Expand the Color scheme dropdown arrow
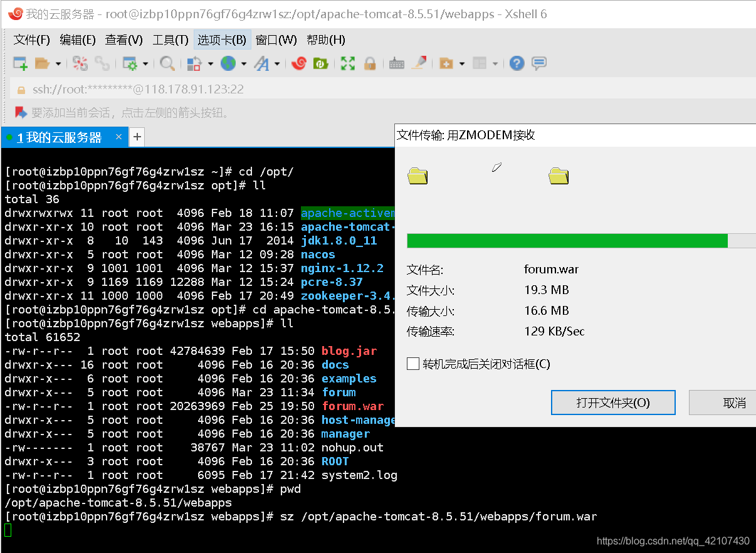The height and width of the screenshot is (553, 756). click(210, 64)
